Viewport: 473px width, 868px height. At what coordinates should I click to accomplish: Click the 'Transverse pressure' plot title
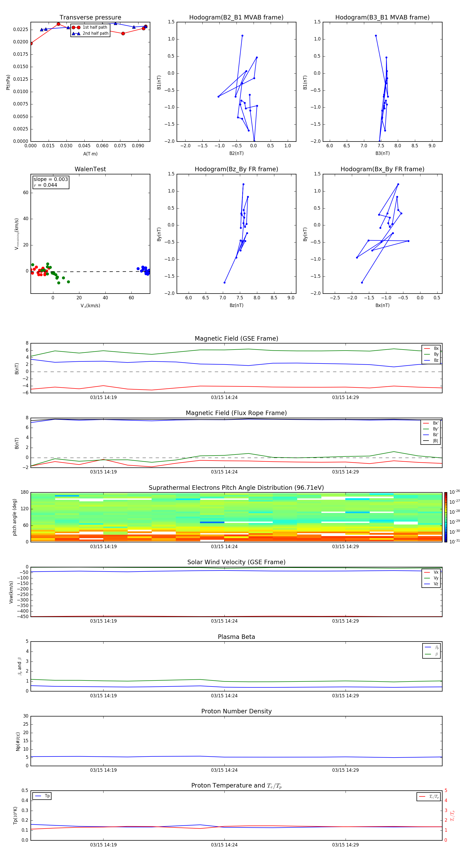[x=90, y=18]
